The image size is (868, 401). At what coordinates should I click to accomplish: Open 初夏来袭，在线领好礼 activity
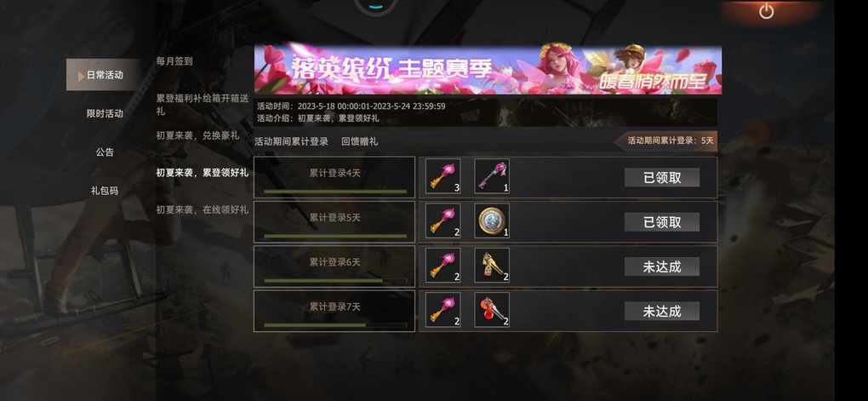(202, 210)
